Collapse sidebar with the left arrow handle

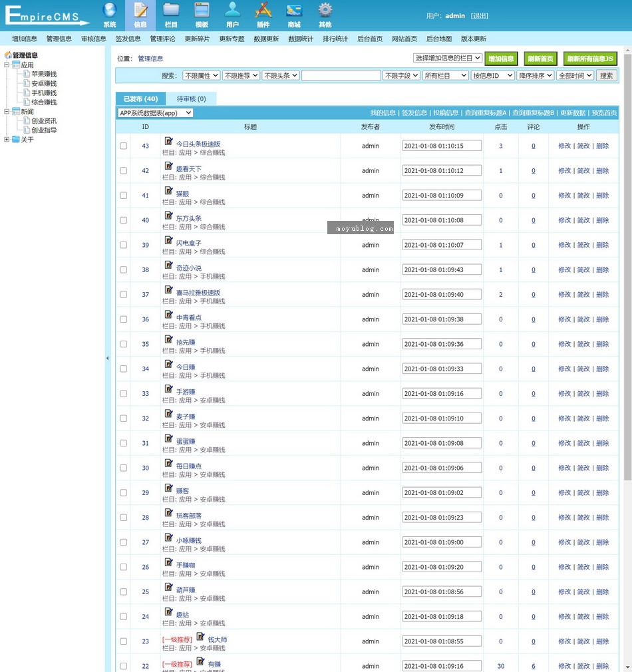[x=108, y=358]
